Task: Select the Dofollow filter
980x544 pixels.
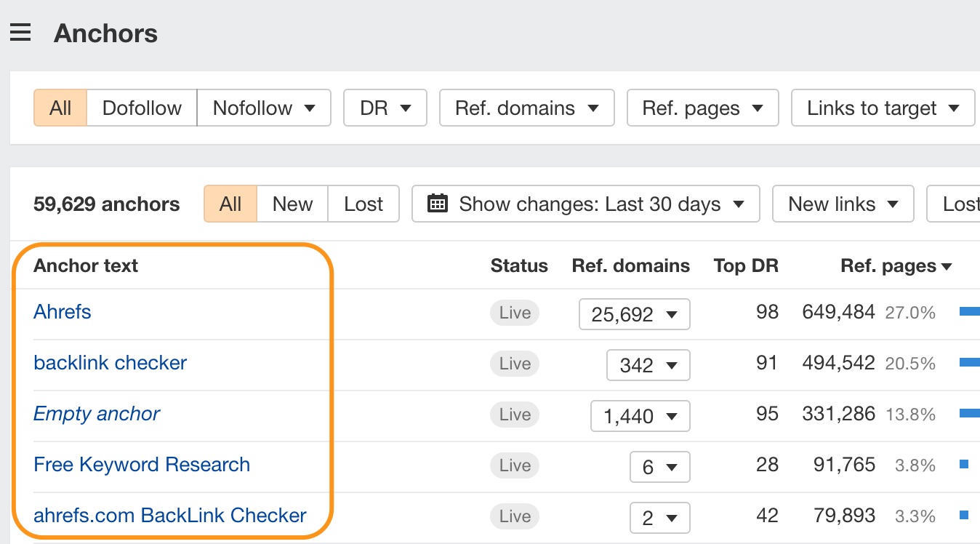Action: click(x=142, y=108)
